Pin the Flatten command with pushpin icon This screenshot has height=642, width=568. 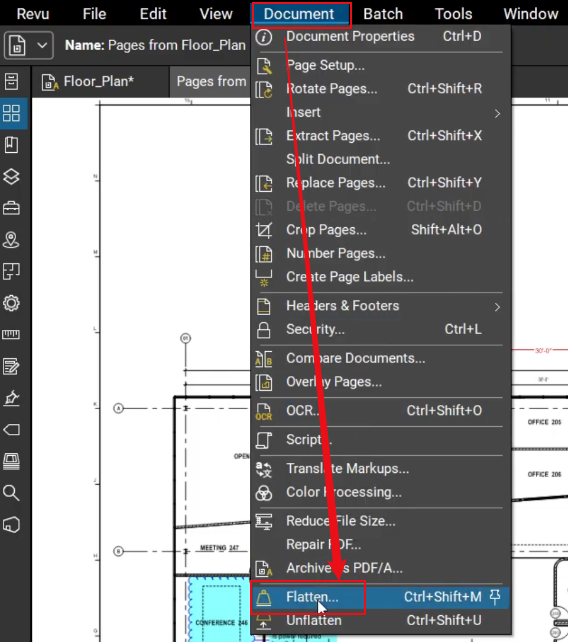495,597
